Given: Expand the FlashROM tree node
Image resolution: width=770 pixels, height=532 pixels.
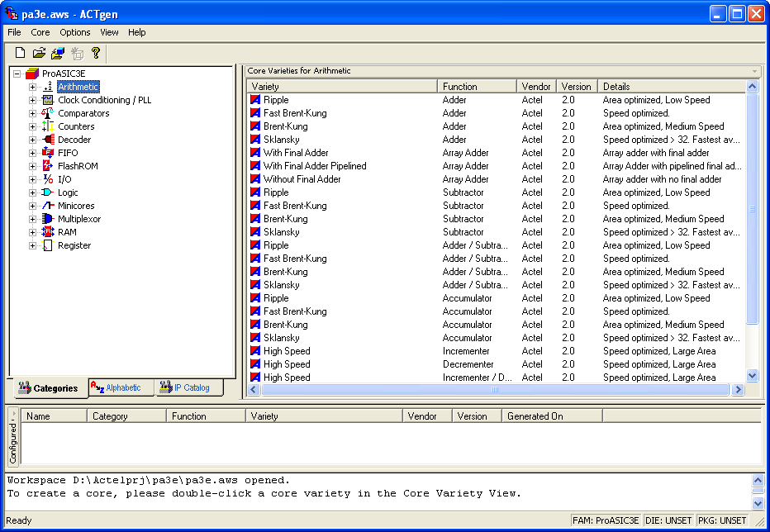Looking at the screenshot, I should click(32, 166).
